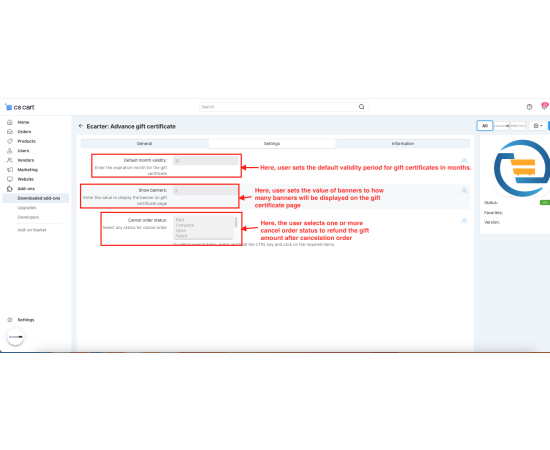Image resolution: width=550 pixels, height=450 pixels.
Task: Expand the Add-ons sidebar section
Action: click(x=26, y=188)
